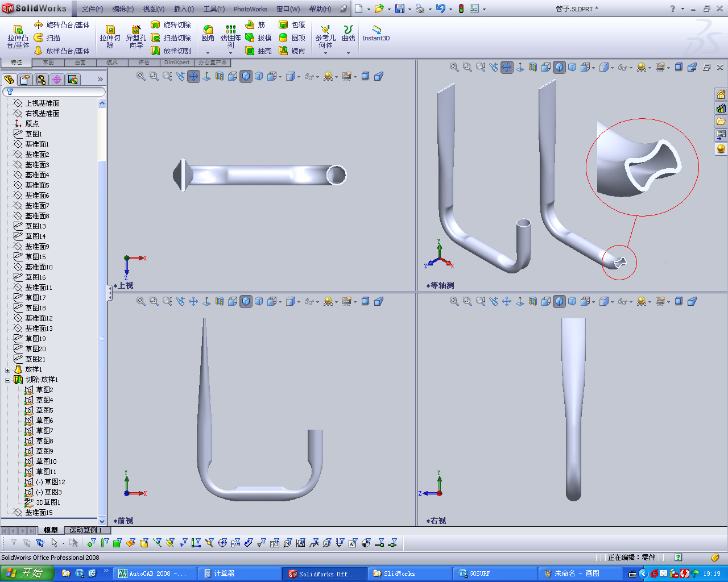Select the 旋转凸台/基体 revolve boss tool
The image size is (728, 582).
point(61,25)
